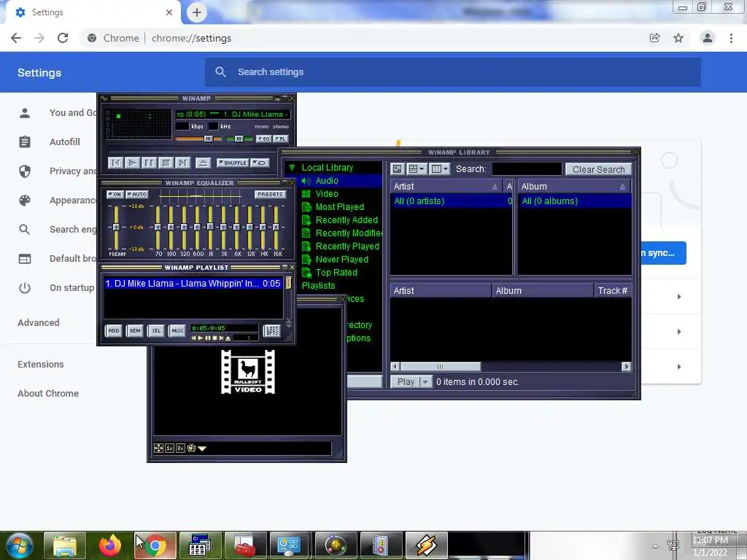Click Clear Search button
The width and height of the screenshot is (747, 560).
click(598, 169)
